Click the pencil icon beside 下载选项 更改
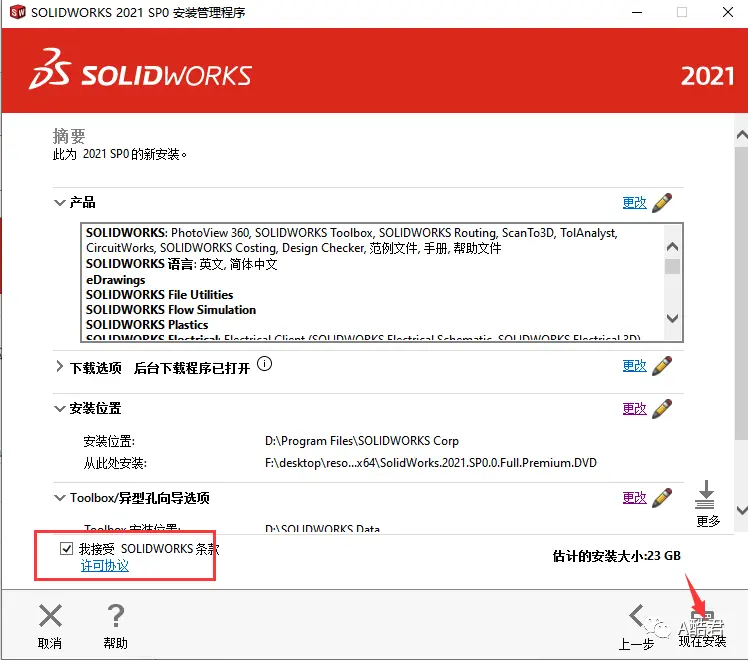Image resolution: width=748 pixels, height=660 pixels. click(662, 366)
